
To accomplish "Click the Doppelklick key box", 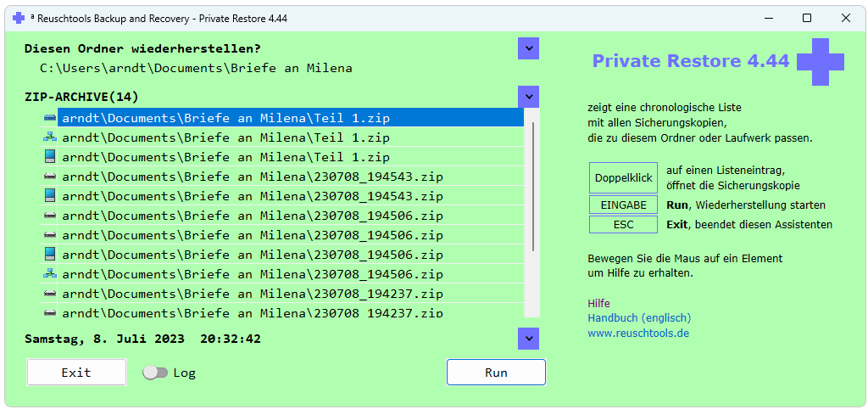I will (623, 178).
